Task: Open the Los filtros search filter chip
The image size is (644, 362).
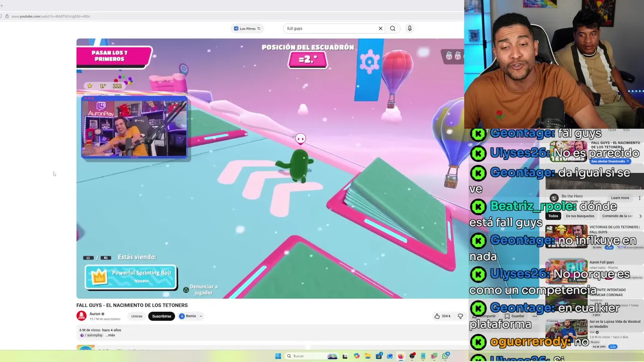Action: 247,29
